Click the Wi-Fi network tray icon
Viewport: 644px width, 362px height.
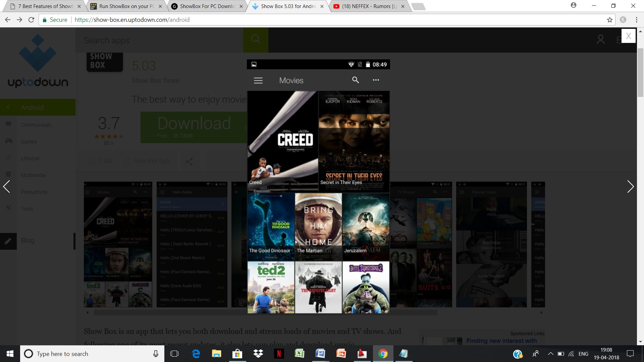(x=571, y=354)
